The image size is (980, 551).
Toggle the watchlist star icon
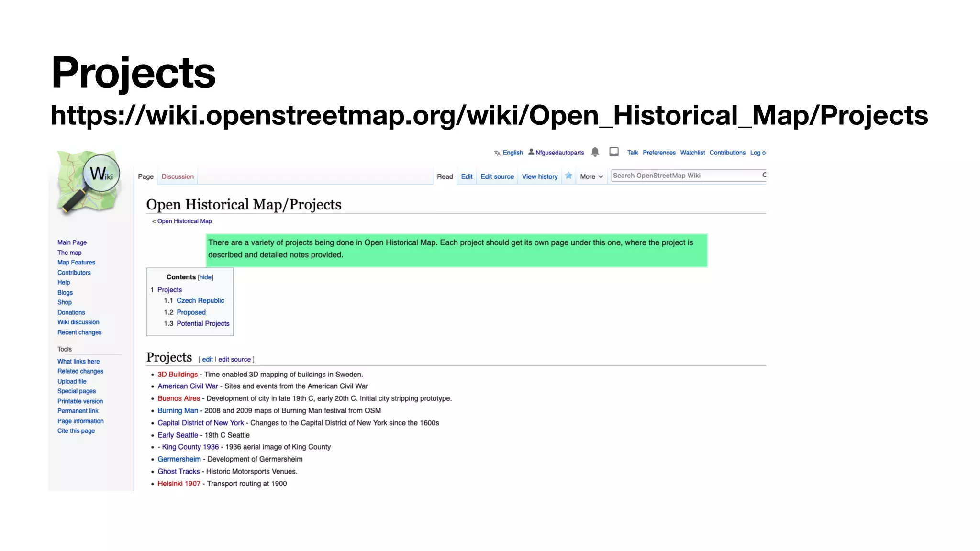click(568, 176)
